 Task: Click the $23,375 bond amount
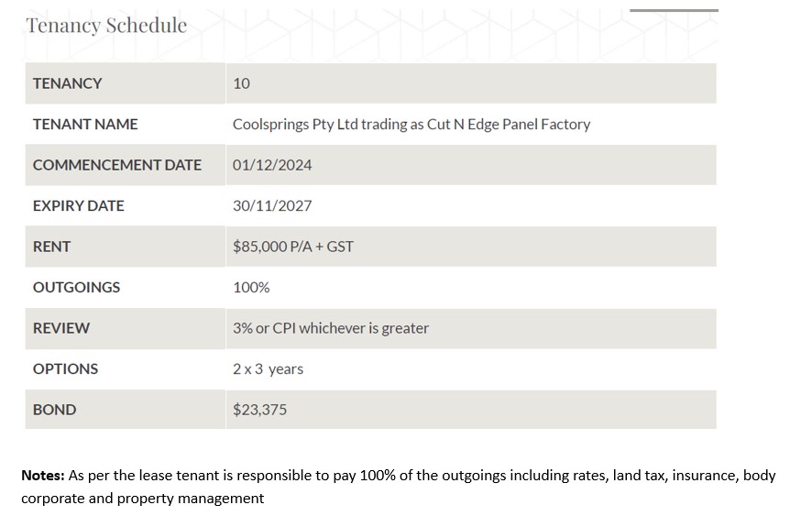259,410
